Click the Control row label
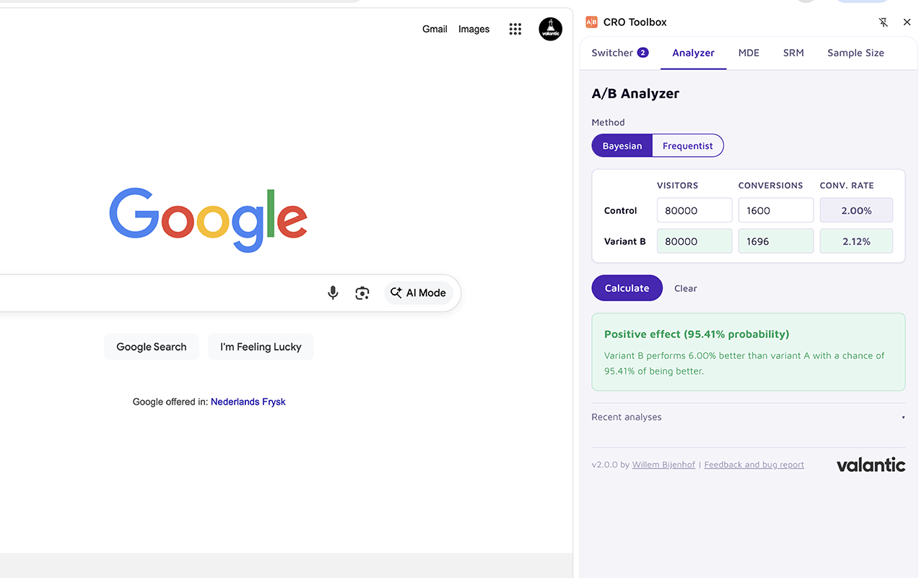924x578 pixels. 621,210
